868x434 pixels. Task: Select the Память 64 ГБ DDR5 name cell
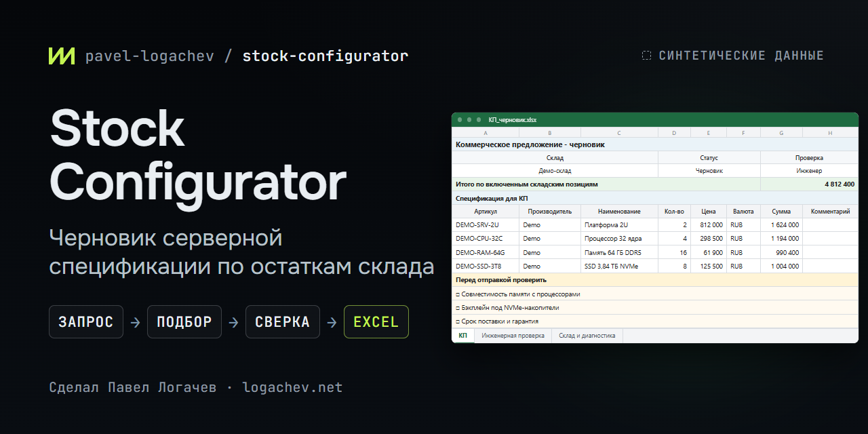click(x=619, y=252)
